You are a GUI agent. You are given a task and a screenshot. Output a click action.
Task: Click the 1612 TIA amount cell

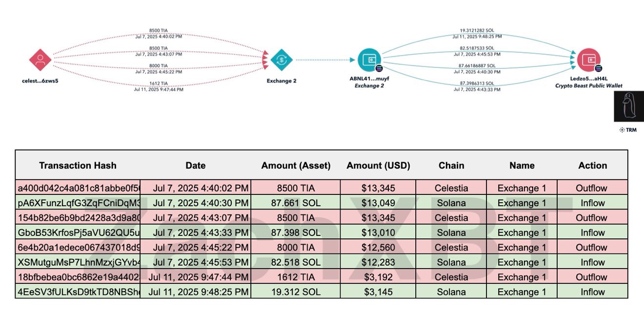click(x=296, y=277)
